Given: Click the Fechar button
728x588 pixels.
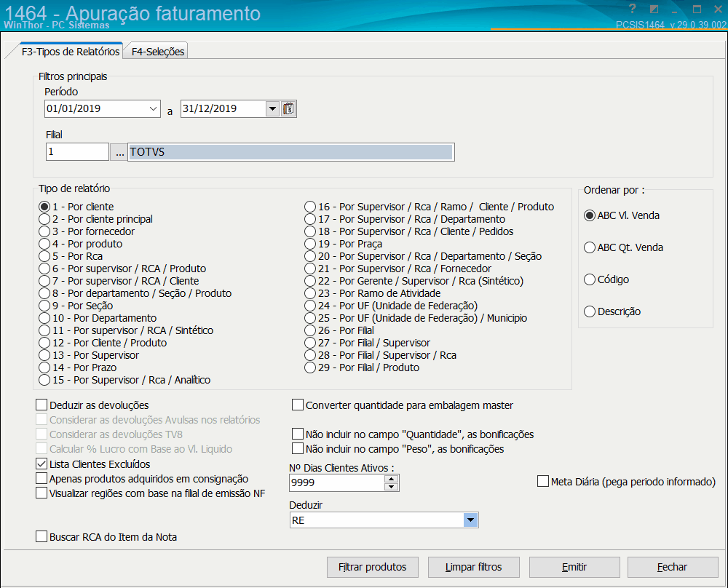Looking at the screenshot, I should (x=672, y=567).
